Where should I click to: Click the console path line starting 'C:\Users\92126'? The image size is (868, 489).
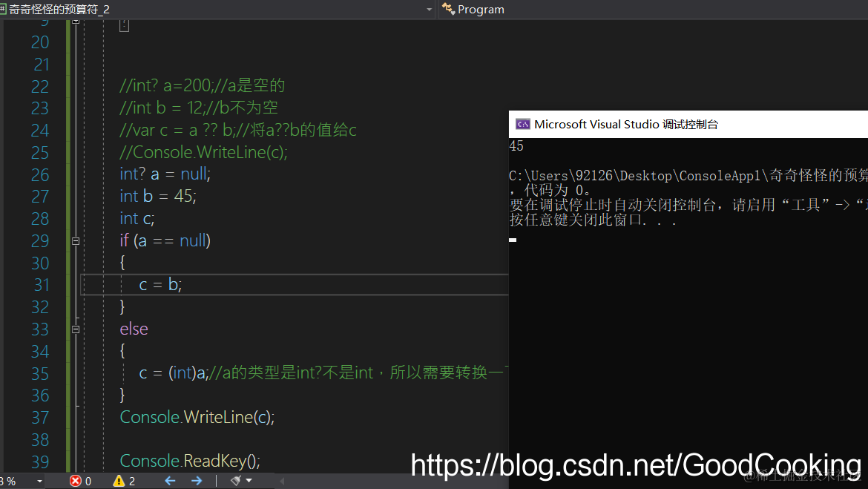[x=688, y=176]
